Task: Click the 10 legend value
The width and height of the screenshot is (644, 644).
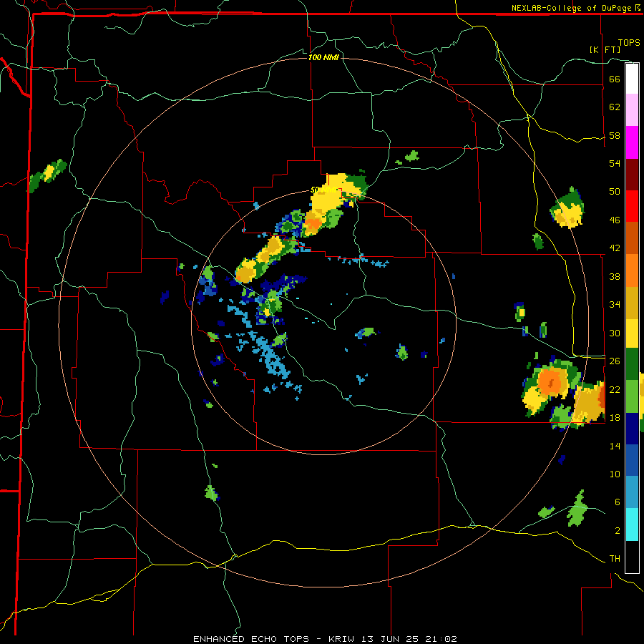Action: [x=615, y=474]
